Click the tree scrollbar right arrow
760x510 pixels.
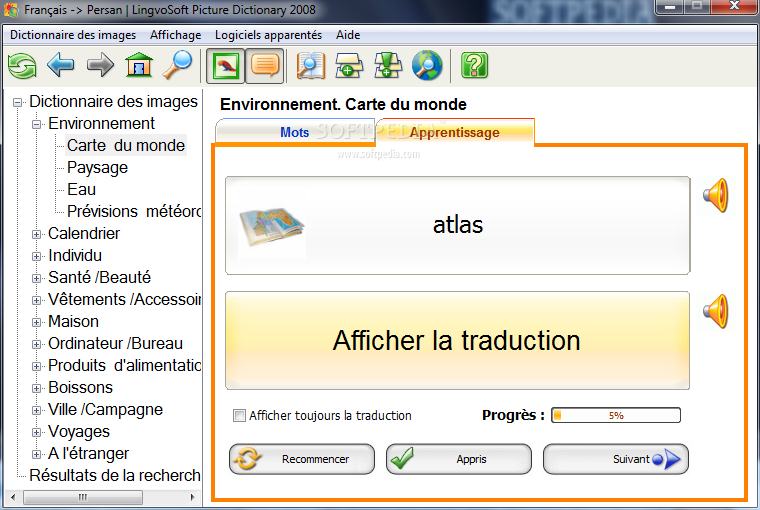coord(192,497)
